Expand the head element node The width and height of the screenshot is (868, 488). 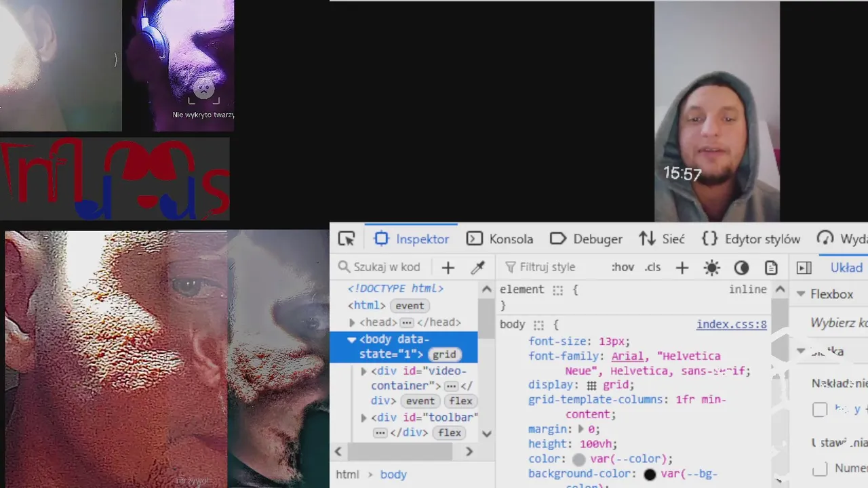point(352,323)
